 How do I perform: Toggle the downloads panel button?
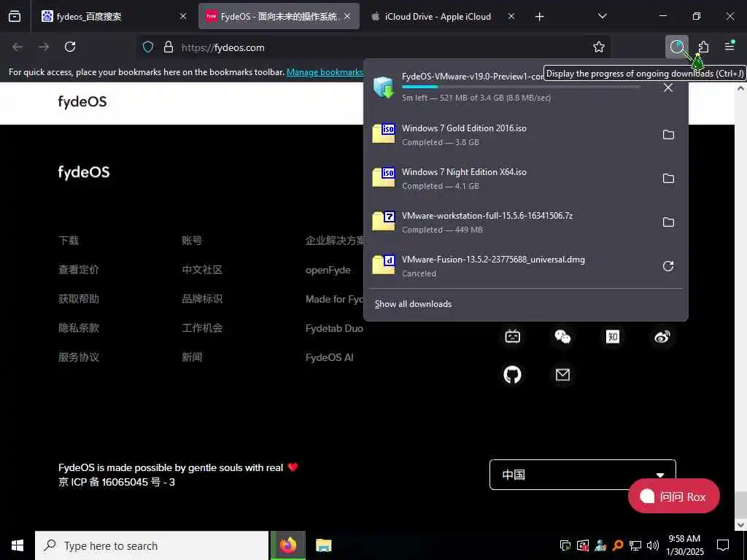click(x=677, y=47)
